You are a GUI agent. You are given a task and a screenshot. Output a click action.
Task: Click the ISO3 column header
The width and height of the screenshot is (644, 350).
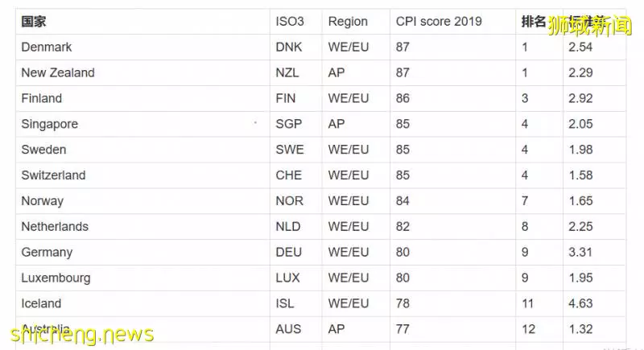tap(295, 22)
